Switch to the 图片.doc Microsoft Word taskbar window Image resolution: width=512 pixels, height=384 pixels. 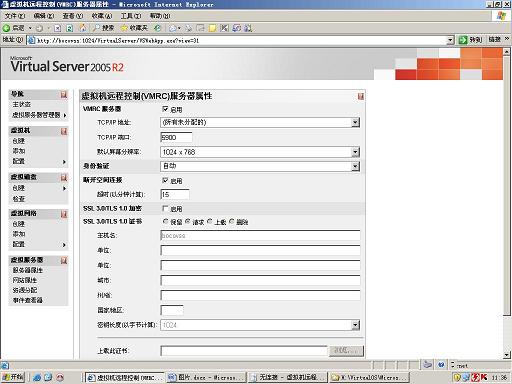point(206,377)
